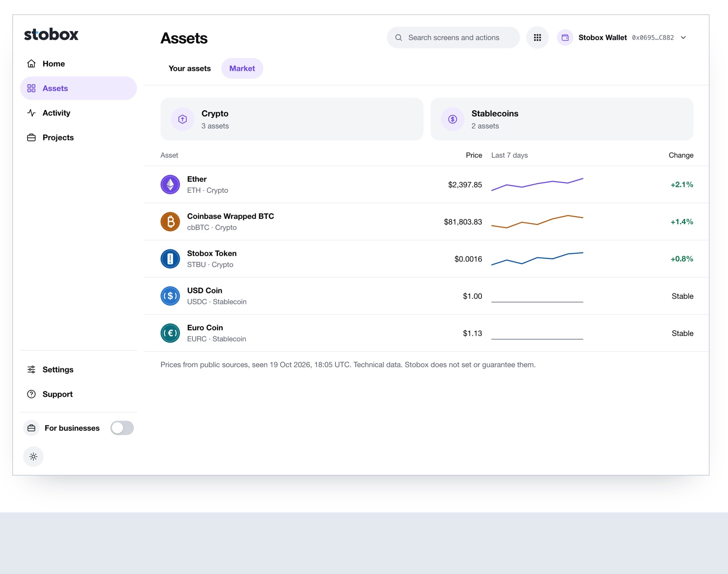Open Settings in the sidebar

[x=78, y=369]
